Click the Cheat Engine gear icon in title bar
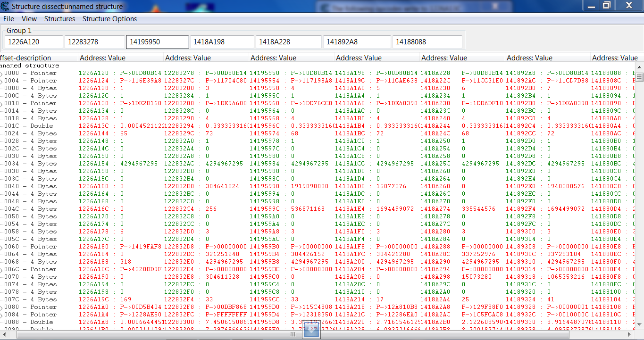The image size is (644, 340). [x=5, y=7]
